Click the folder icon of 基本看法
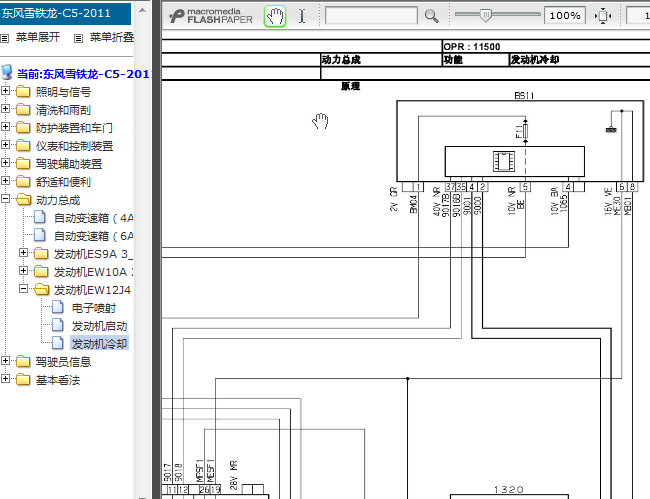The height and width of the screenshot is (499, 650). coord(23,379)
